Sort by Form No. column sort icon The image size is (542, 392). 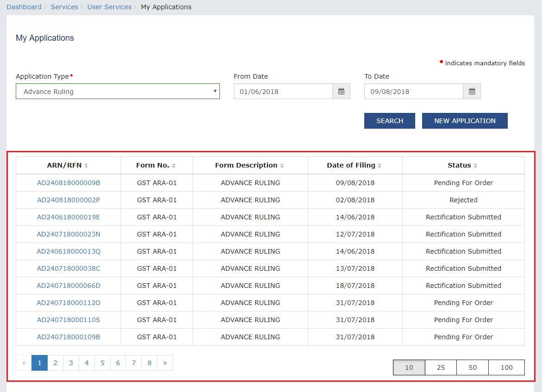coord(174,166)
